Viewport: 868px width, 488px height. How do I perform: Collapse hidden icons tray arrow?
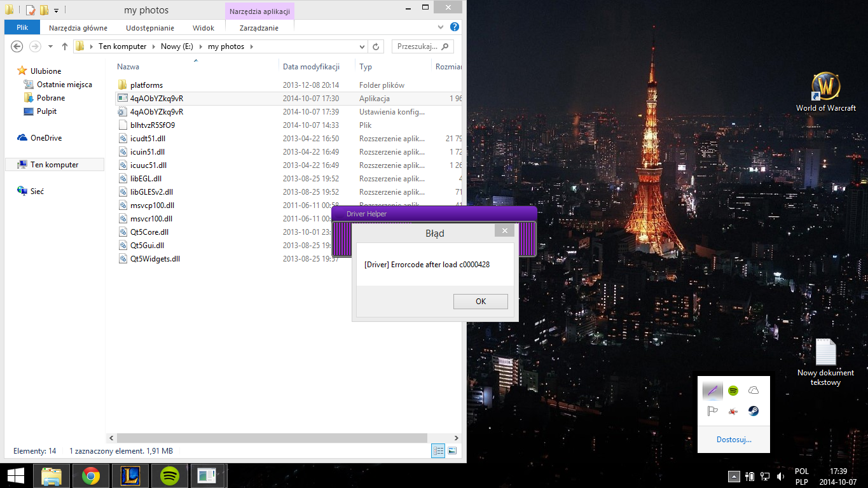tap(734, 477)
